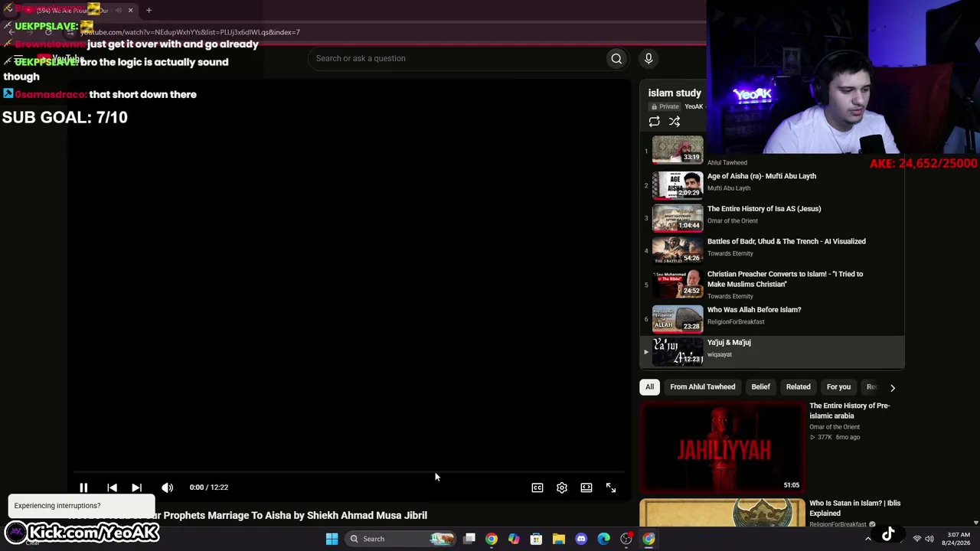The height and width of the screenshot is (551, 980).
Task: Switch the player to theater mode
Action: tap(586, 487)
